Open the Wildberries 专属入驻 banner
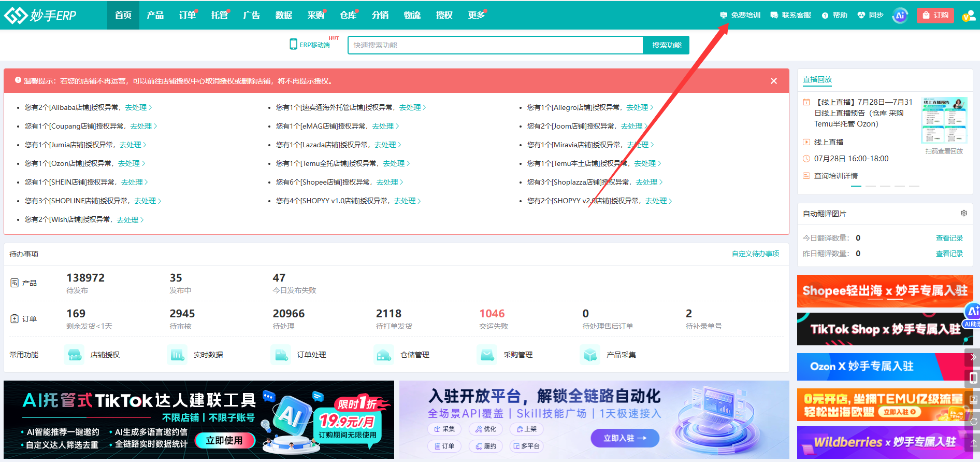The image size is (980, 462). coord(885,442)
